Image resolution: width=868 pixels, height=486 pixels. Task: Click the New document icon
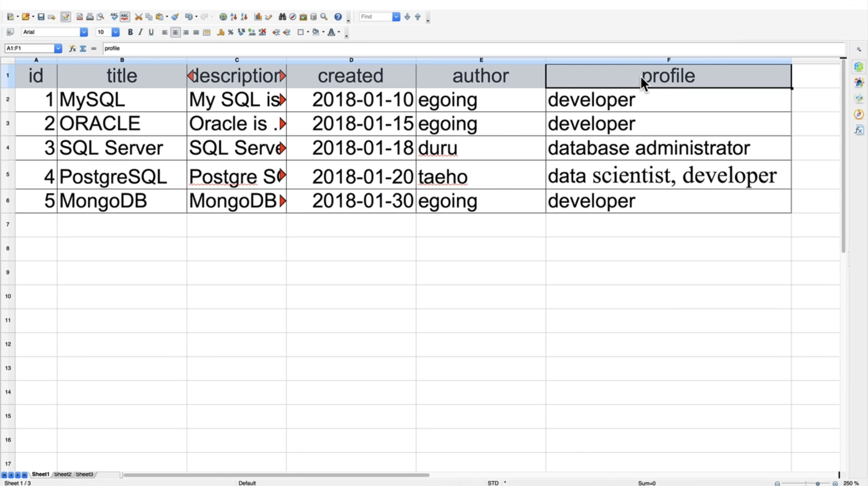(10, 17)
